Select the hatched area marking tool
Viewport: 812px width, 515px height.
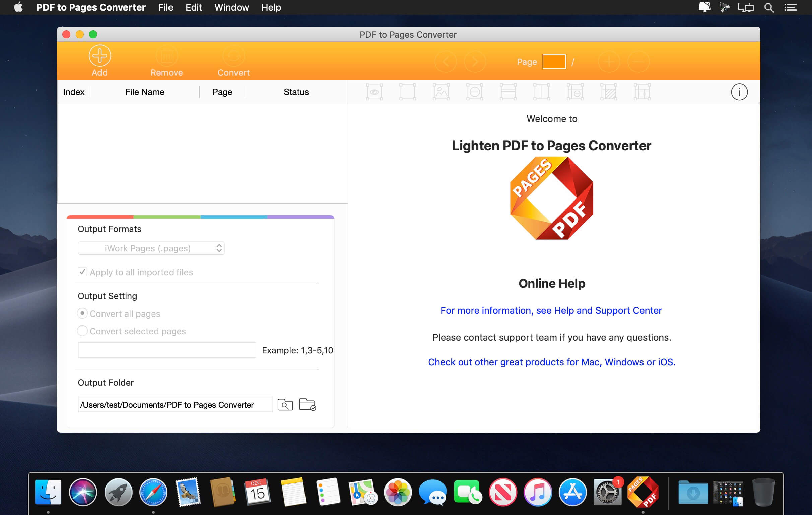tap(609, 92)
